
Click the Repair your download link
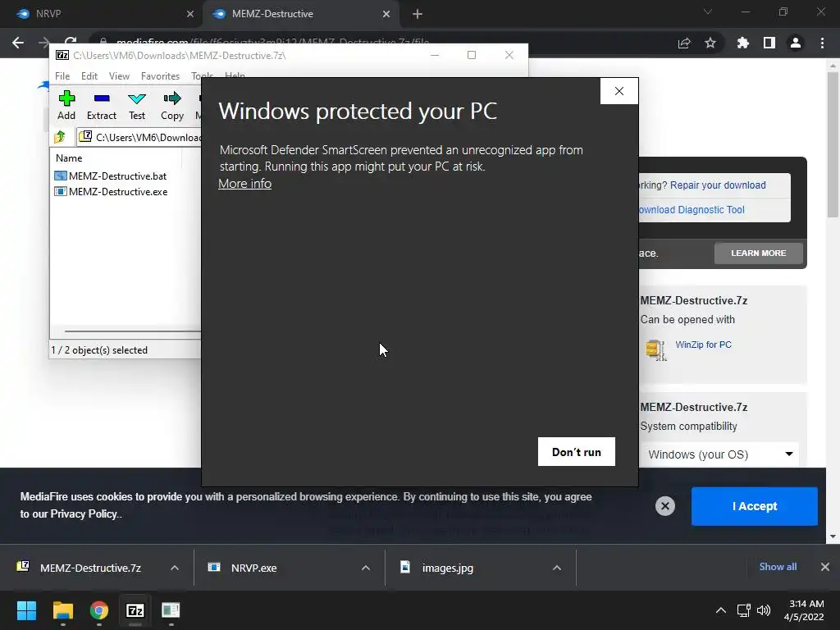(718, 185)
